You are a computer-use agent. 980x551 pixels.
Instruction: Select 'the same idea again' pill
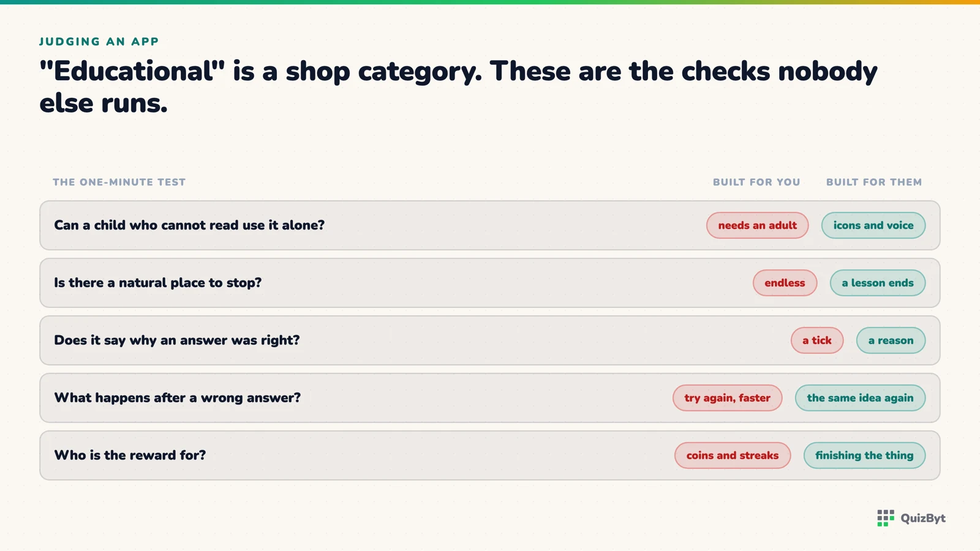860,398
